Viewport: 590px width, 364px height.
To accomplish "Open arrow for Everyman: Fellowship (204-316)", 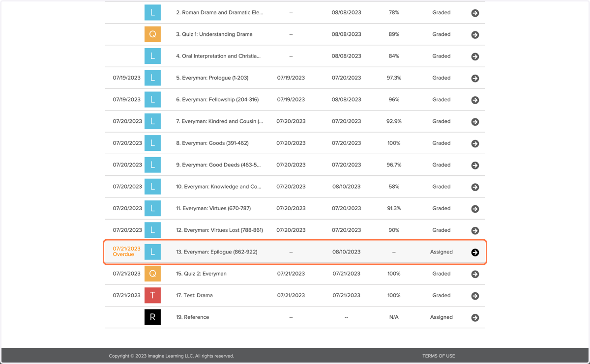I will pyautogui.click(x=475, y=100).
